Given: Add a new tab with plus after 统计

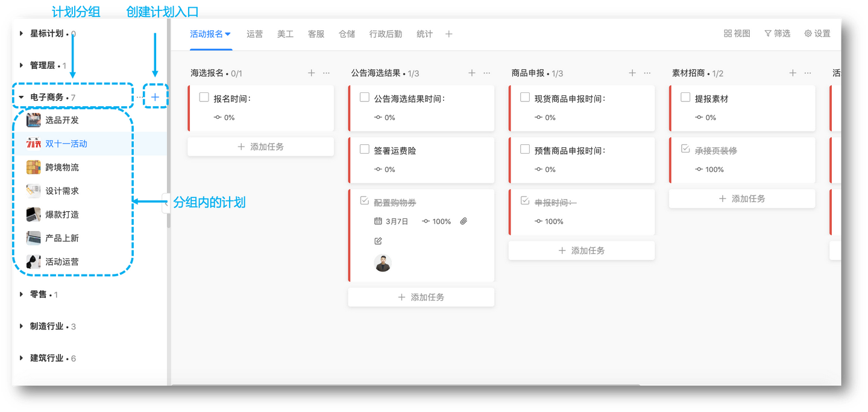Looking at the screenshot, I should pyautogui.click(x=448, y=34).
